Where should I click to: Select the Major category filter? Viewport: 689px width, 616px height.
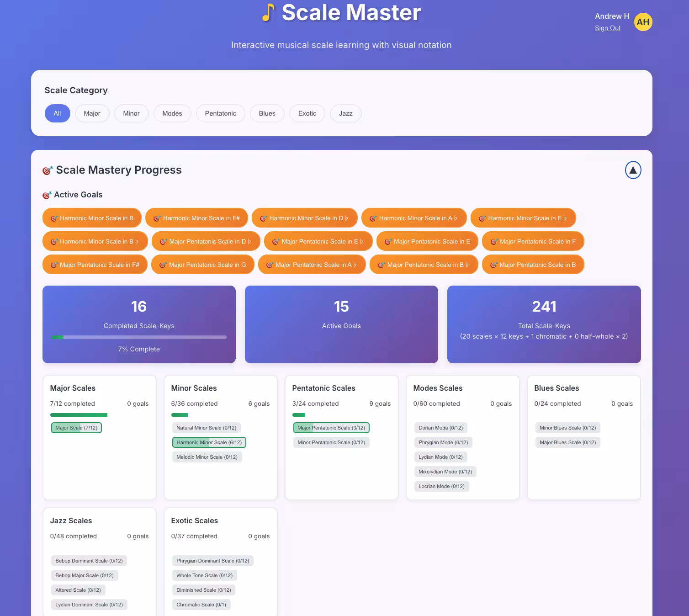coord(92,113)
